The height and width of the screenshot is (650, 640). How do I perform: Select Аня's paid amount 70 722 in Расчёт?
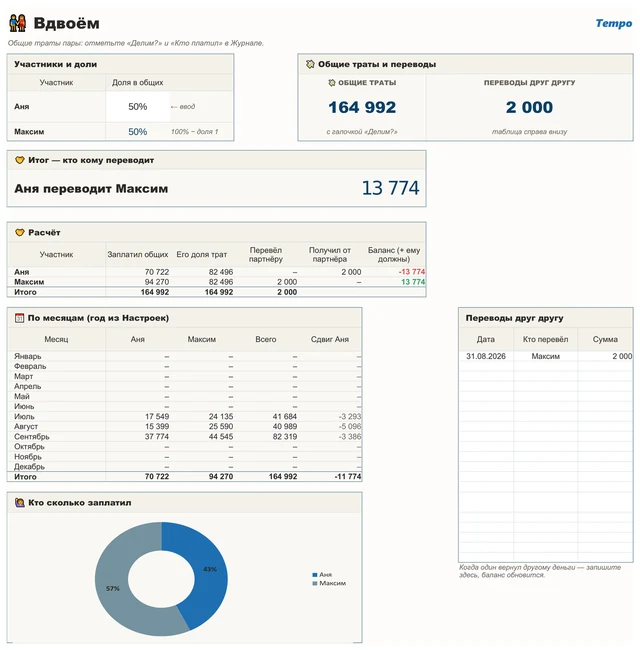pos(157,272)
